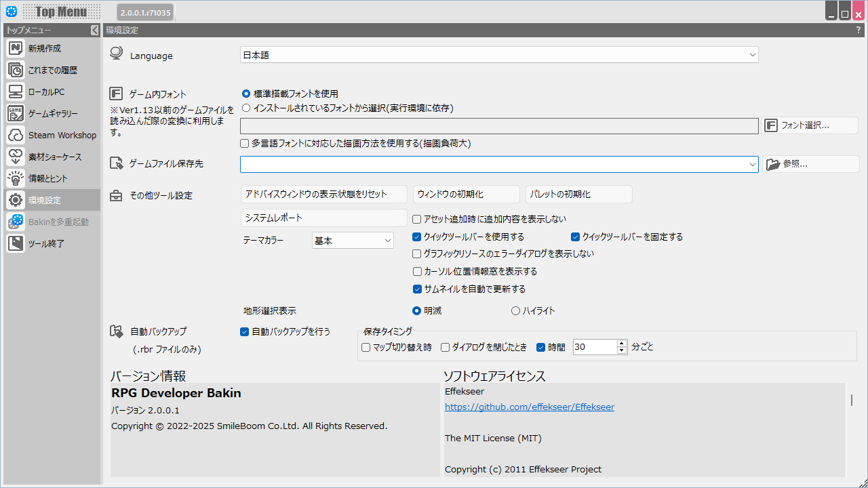Select the ローカルPC computer icon

point(16,91)
